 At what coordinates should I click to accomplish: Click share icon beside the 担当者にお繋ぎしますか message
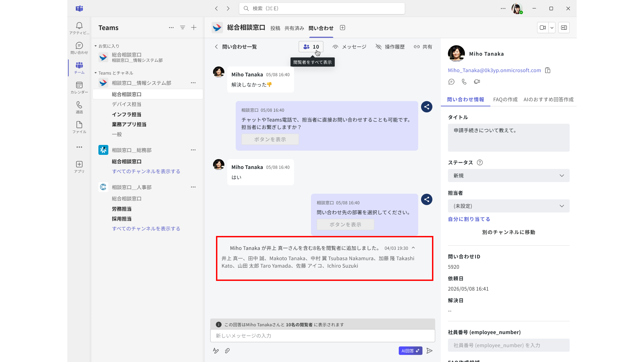click(426, 107)
